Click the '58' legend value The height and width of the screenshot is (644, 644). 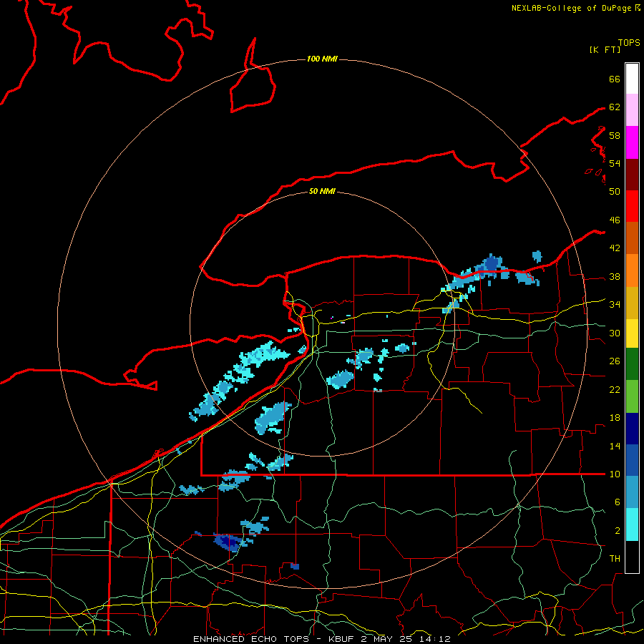pos(615,135)
